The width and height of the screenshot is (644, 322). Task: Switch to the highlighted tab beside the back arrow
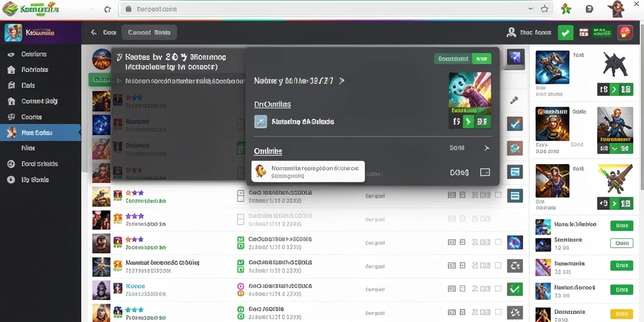pos(150,32)
